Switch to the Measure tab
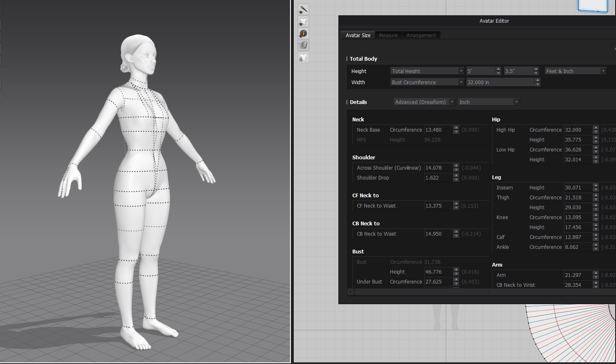Viewport: 616px width, 364px height. [x=388, y=35]
